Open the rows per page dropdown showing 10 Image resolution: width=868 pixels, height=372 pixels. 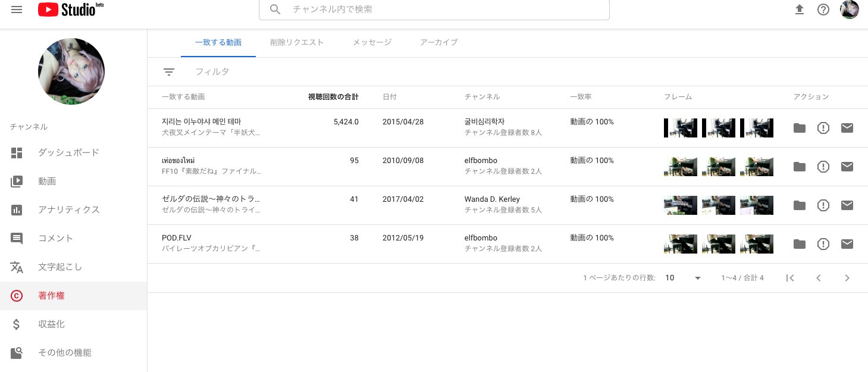pyautogui.click(x=682, y=278)
